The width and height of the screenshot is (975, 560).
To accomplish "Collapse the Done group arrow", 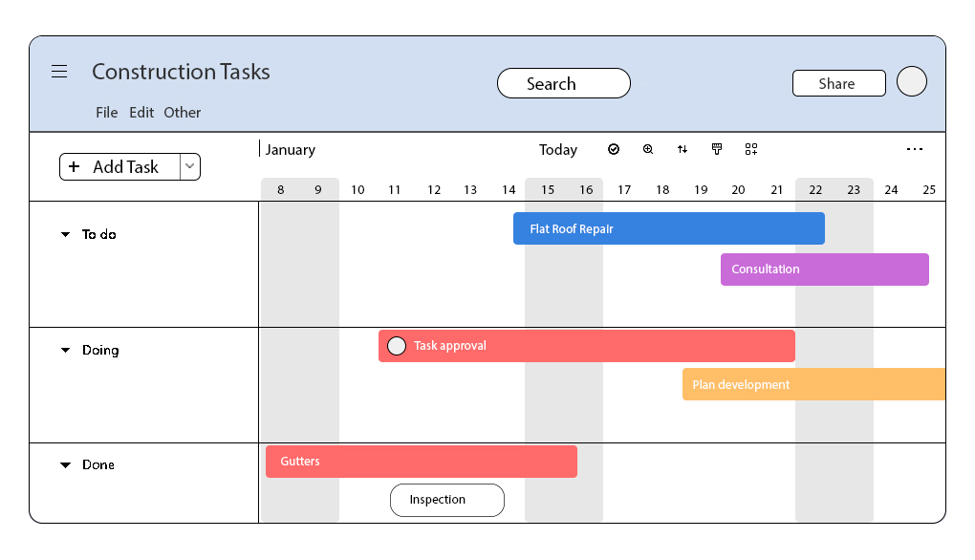I will click(65, 464).
